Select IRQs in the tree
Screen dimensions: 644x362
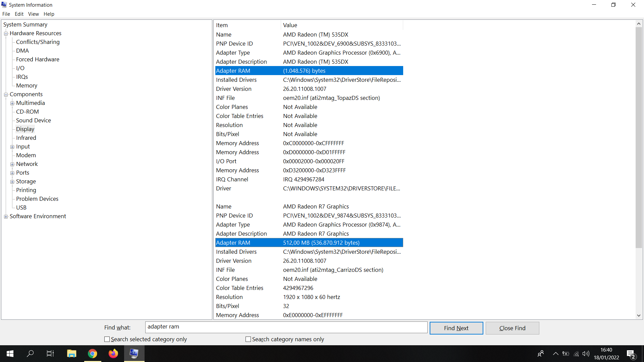point(22,77)
